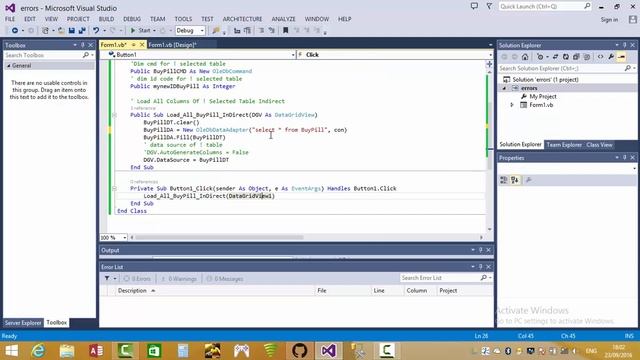640x360 pixels.
Task: Click the Properties wrench in Solution Explorer toolbar
Action: pos(611,57)
